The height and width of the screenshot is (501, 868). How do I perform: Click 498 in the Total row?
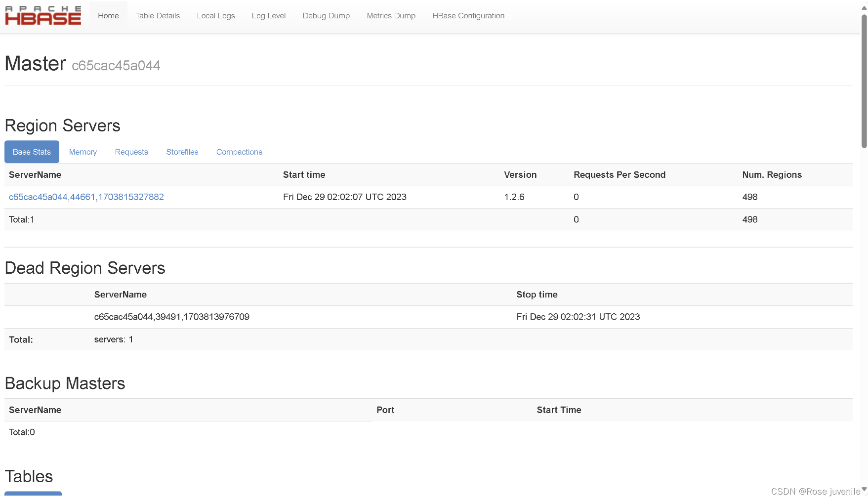[750, 220]
